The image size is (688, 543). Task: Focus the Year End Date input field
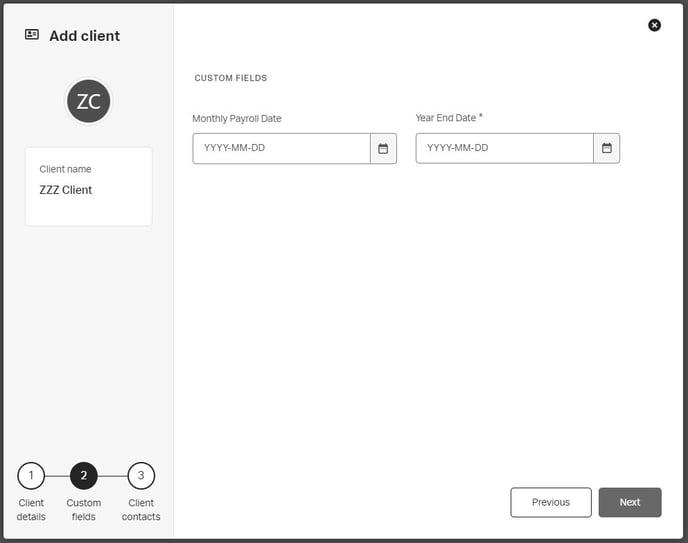[x=504, y=149]
